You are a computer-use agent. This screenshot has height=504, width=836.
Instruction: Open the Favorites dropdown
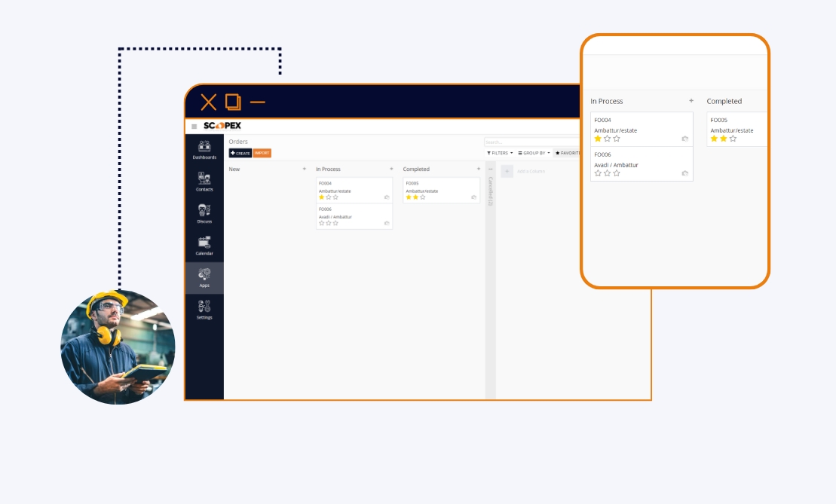[568, 153]
